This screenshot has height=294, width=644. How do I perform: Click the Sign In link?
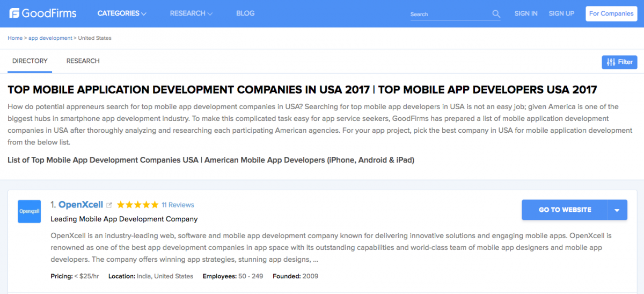click(x=525, y=13)
